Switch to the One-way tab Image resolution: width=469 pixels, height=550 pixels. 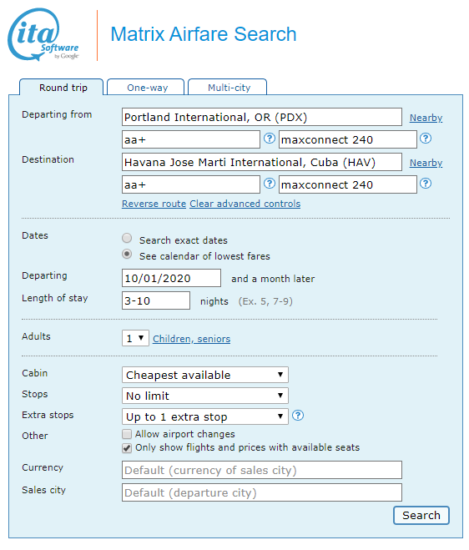tap(146, 87)
